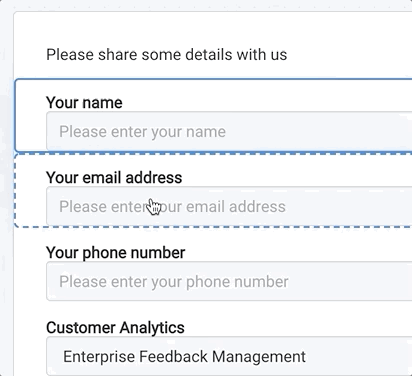Click the "Please enter your name" input field
Viewport: 412px width, 376px height.
coord(229,131)
